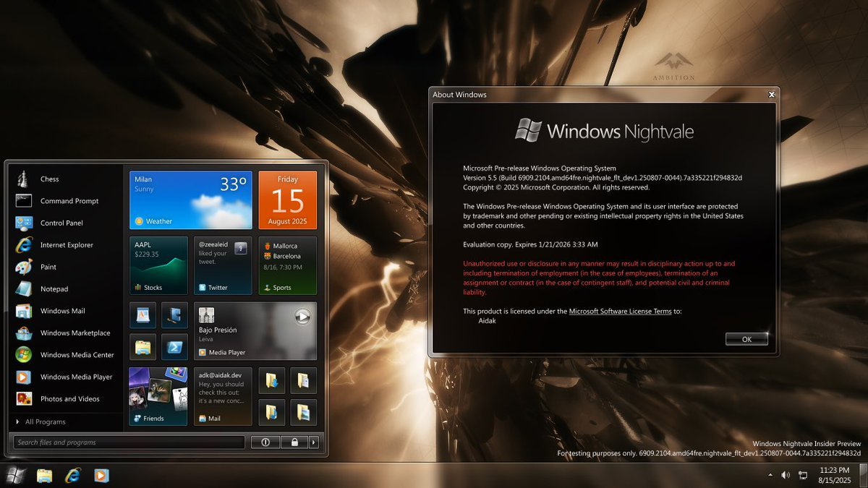Open the File Explorer small tile
This screenshot has height=488, width=868.
pos(142,346)
